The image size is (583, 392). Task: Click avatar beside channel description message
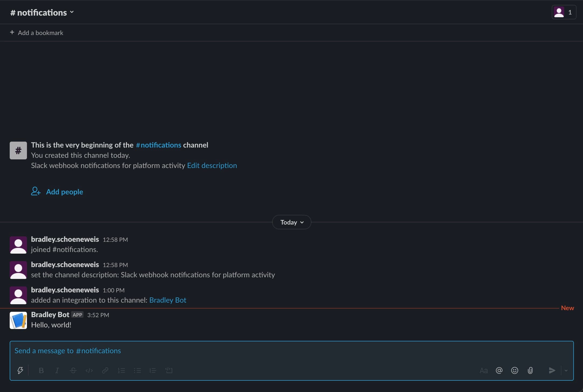pyautogui.click(x=18, y=270)
